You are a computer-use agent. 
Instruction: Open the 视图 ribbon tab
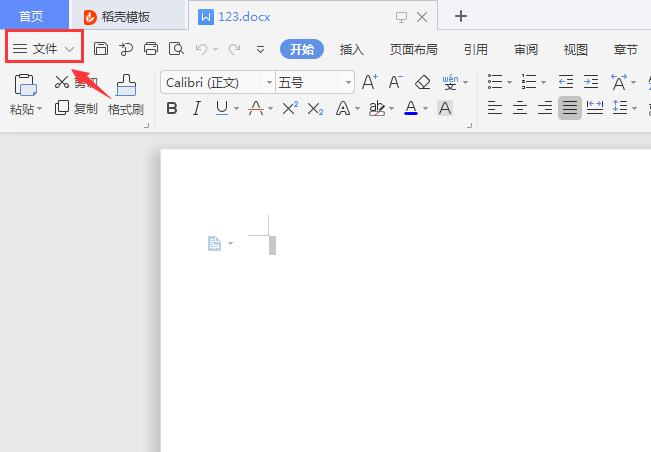[x=575, y=49]
